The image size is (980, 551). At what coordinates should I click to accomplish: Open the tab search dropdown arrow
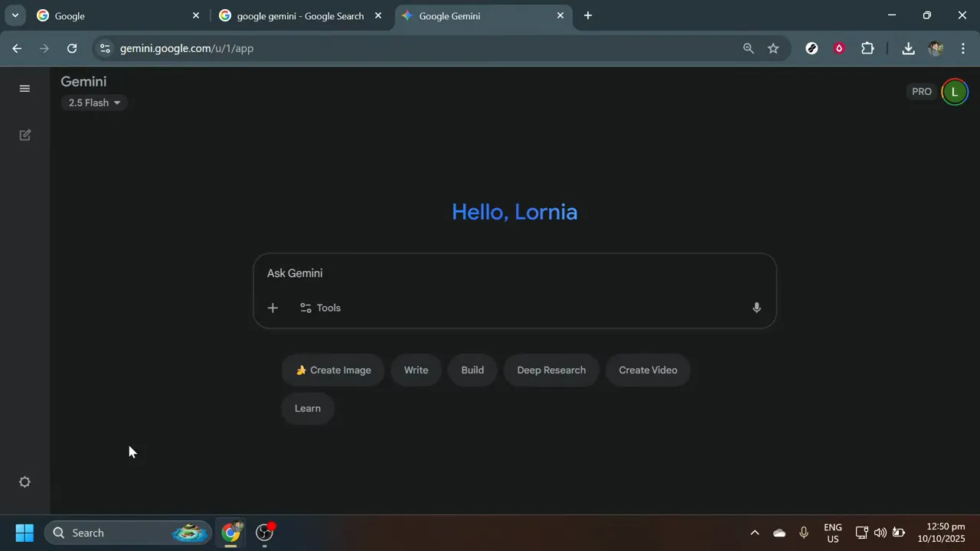(15, 15)
